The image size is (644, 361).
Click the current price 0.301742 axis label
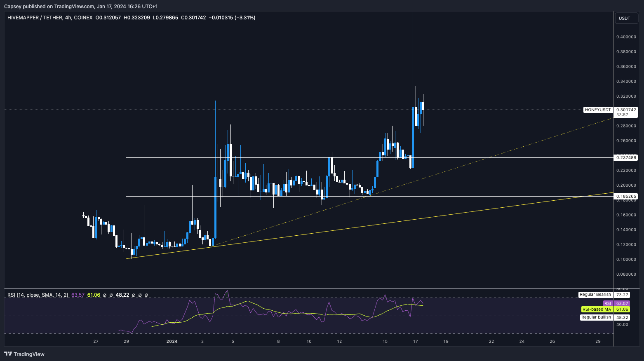(x=626, y=110)
